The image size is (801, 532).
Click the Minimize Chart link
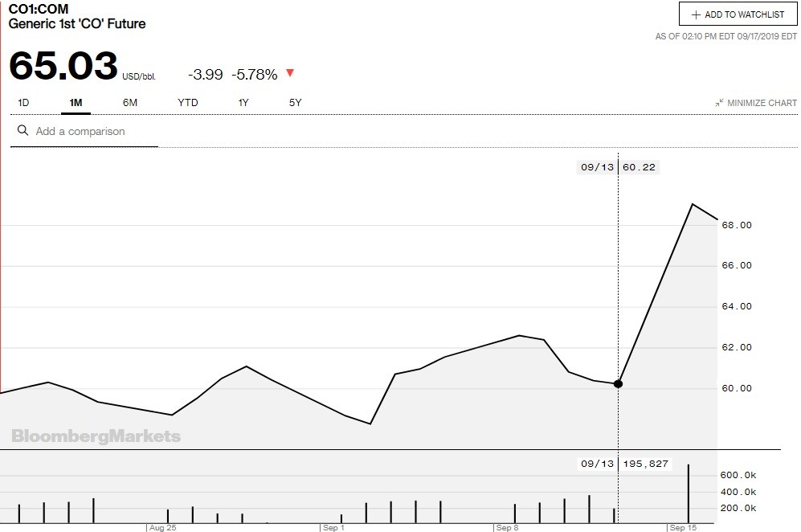(x=761, y=103)
